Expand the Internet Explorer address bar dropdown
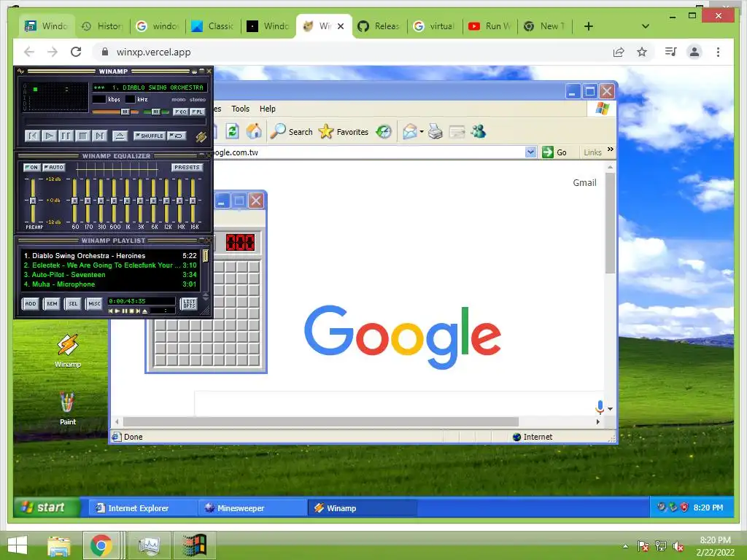The width and height of the screenshot is (747, 560). click(531, 152)
